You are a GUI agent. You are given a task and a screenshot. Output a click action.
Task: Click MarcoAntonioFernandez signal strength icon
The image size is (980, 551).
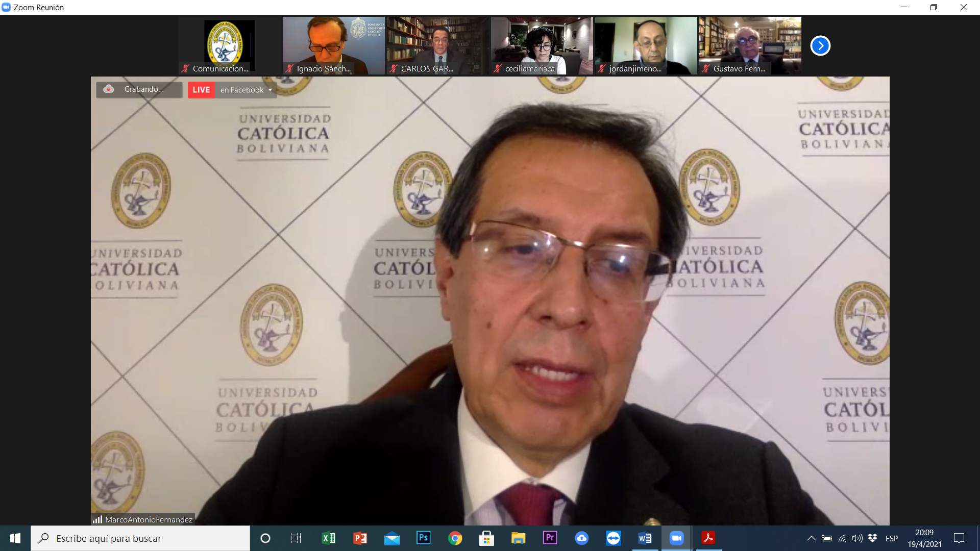point(97,519)
